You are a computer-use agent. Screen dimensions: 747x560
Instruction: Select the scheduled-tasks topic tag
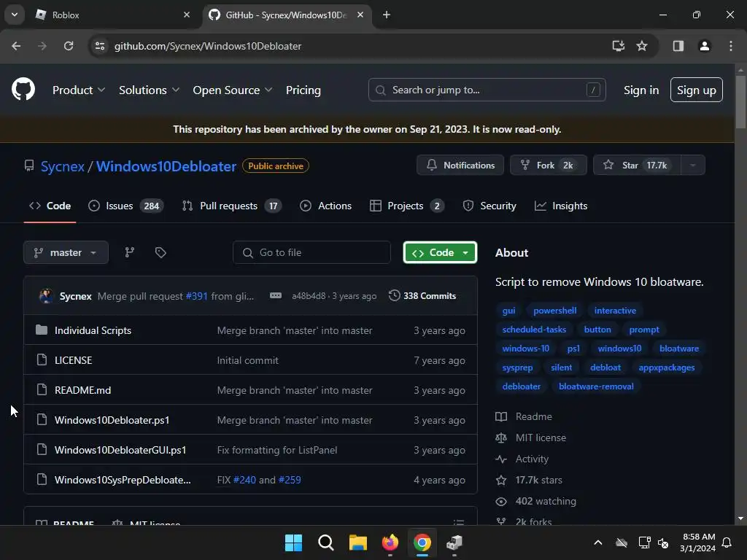click(534, 330)
